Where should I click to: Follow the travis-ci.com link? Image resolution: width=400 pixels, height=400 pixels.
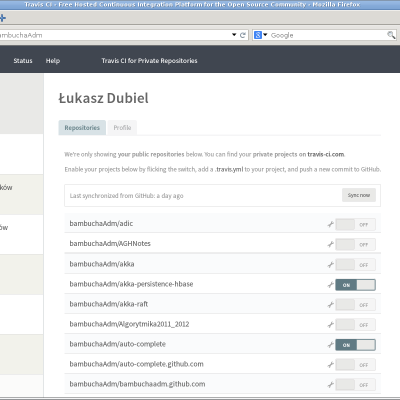click(x=326, y=154)
